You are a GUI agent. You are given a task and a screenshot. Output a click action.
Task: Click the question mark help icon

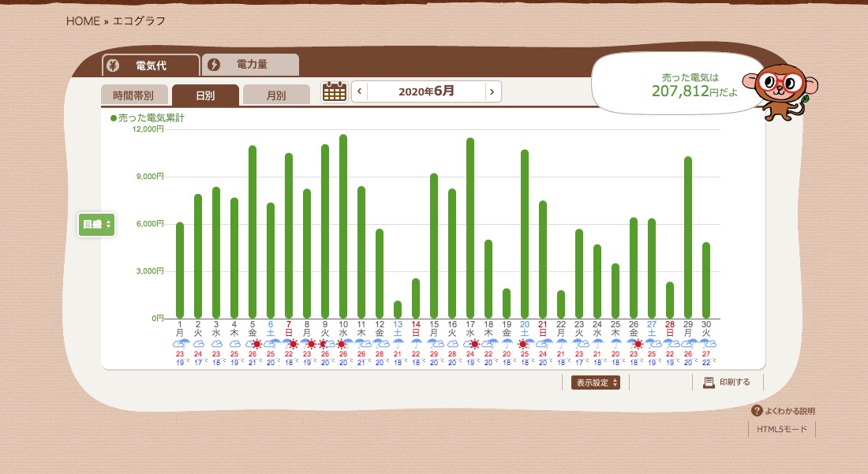[757, 410]
